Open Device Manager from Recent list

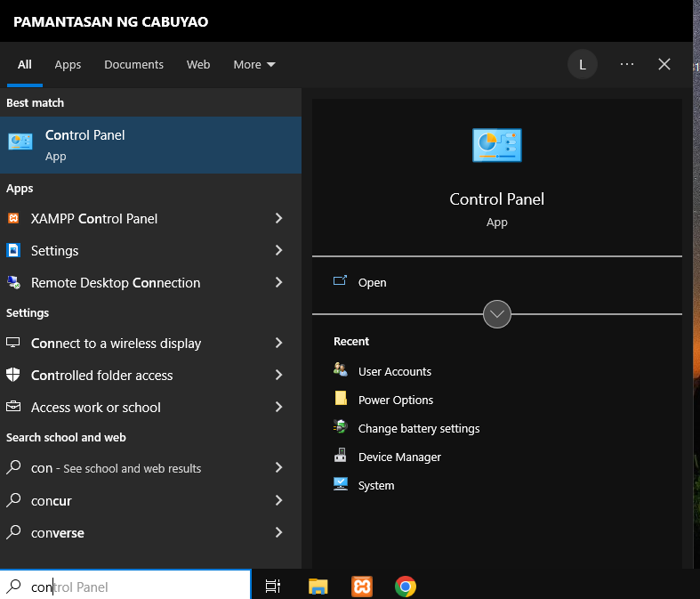coord(399,457)
